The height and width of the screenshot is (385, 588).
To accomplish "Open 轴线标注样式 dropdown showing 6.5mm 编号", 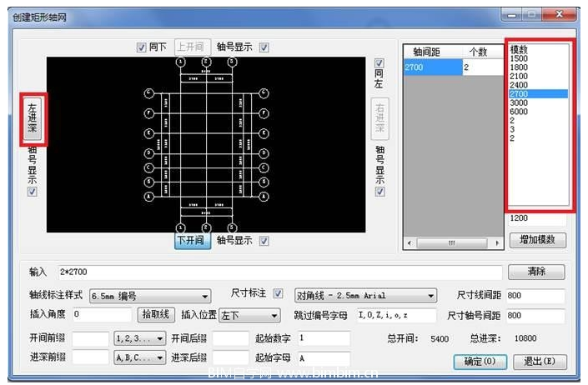I will (x=150, y=296).
